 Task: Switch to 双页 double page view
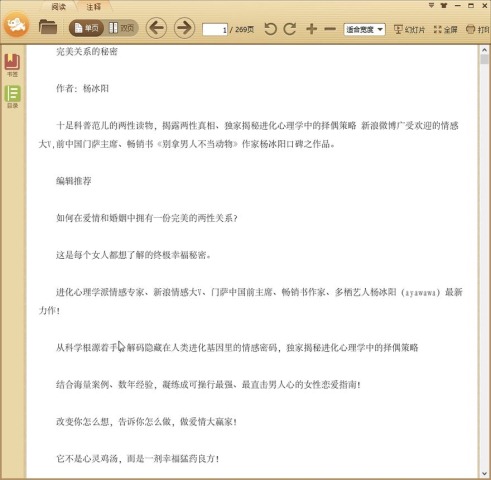121,28
